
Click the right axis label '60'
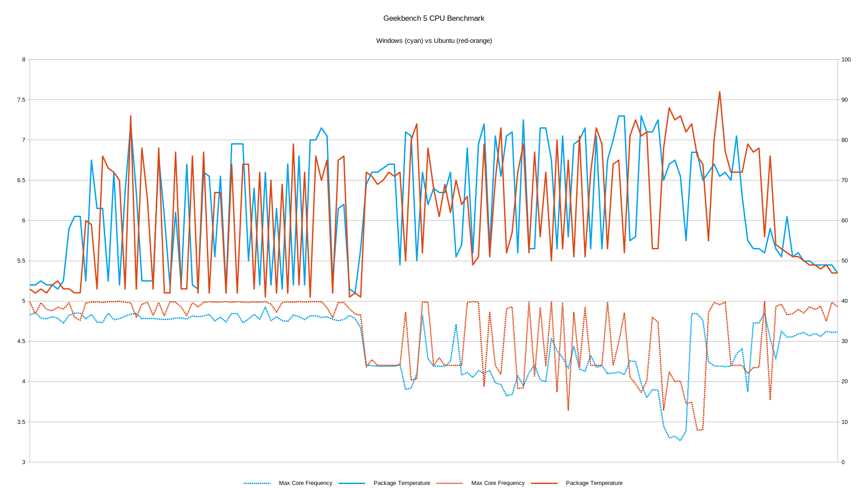(x=845, y=221)
